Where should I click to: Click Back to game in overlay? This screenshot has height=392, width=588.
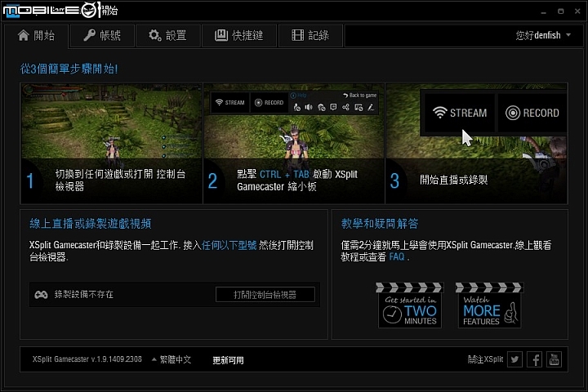359,96
